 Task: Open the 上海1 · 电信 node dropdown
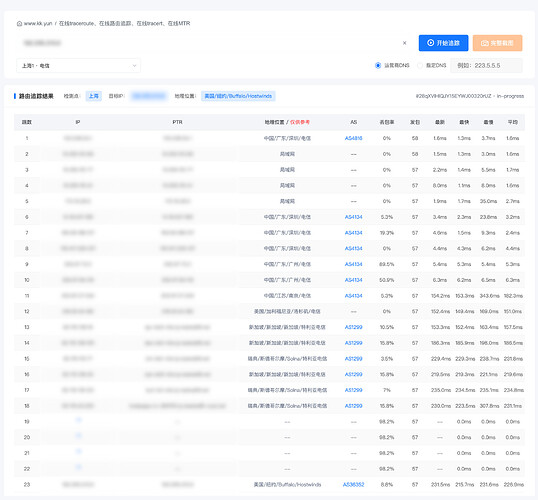click(79, 66)
